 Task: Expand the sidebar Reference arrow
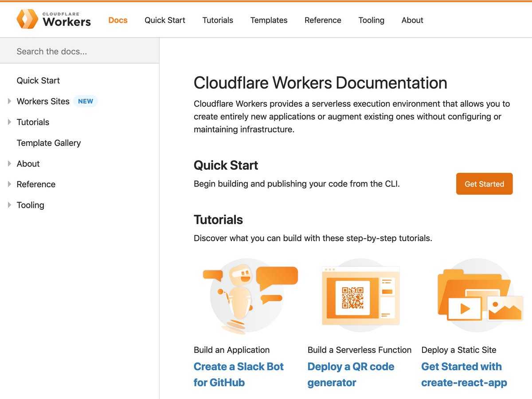pos(9,184)
